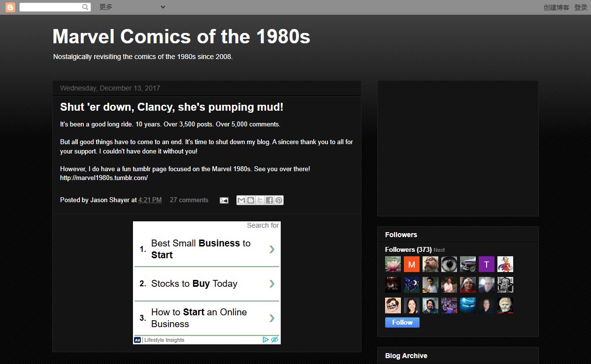
Task: Click the AdChoices icon in ad
Action: [x=265, y=340]
